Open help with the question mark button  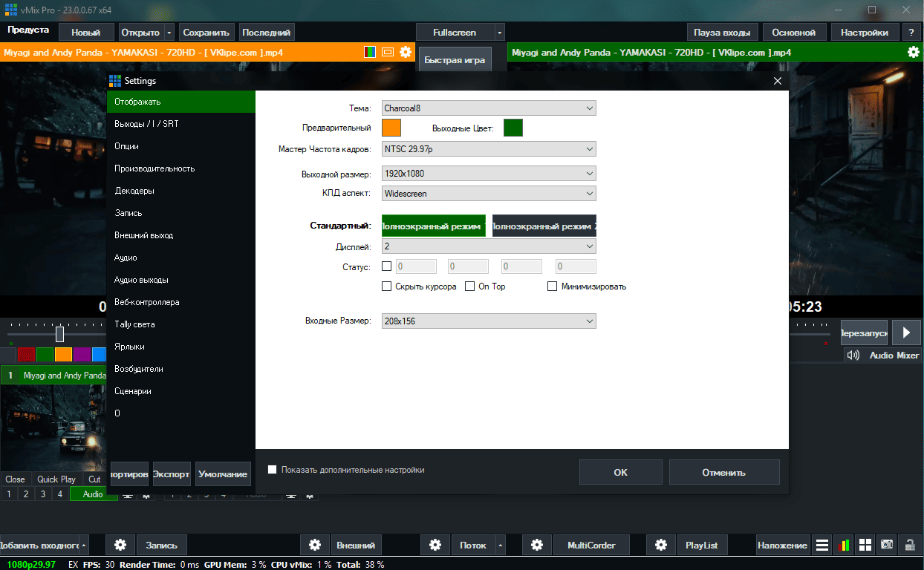(911, 32)
